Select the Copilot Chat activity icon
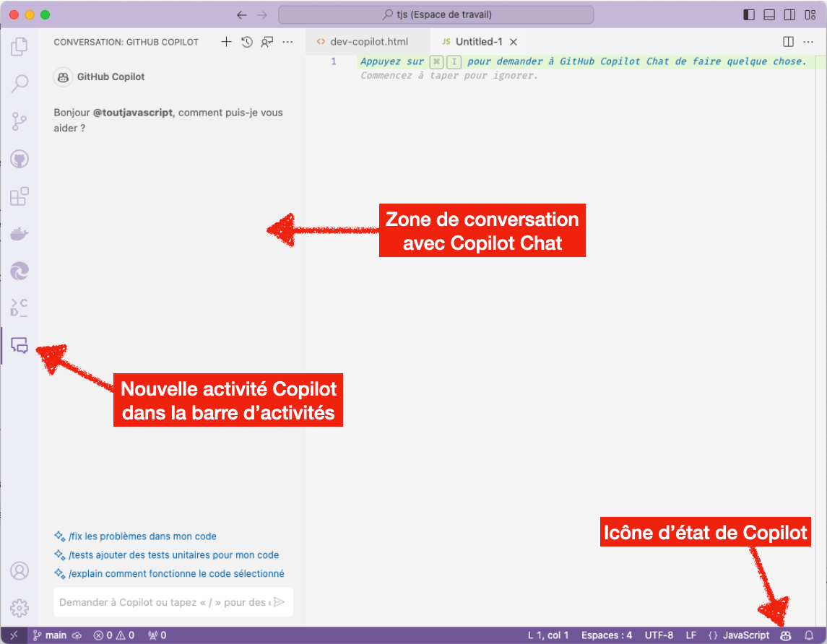This screenshot has width=827, height=644. pyautogui.click(x=19, y=345)
